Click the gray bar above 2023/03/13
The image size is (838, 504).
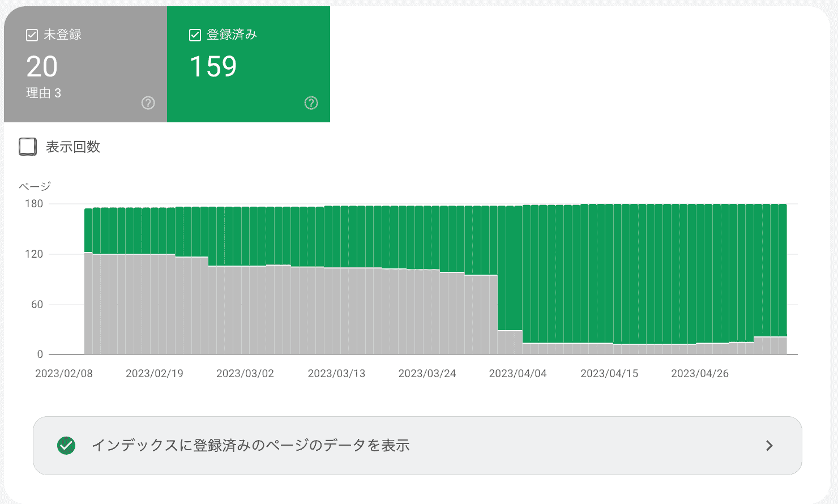(x=336, y=311)
